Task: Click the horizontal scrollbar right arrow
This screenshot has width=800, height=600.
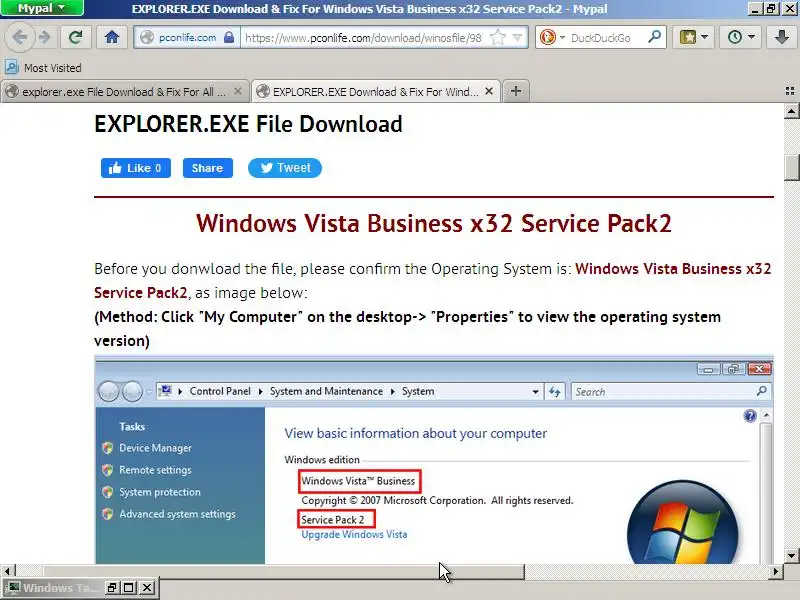Action: [776, 571]
